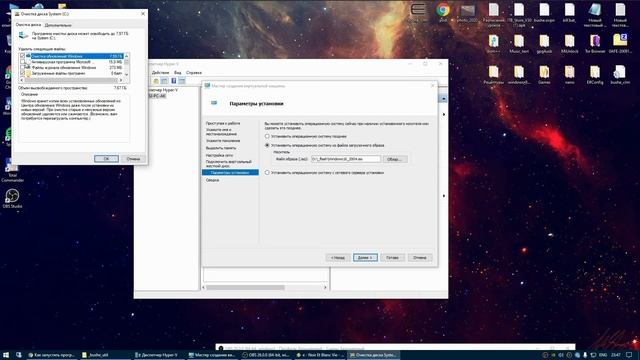This screenshot has height=360, width=640.
Task: Toggle Антивирусная программа Microsoft checkbox
Action: tap(22, 62)
